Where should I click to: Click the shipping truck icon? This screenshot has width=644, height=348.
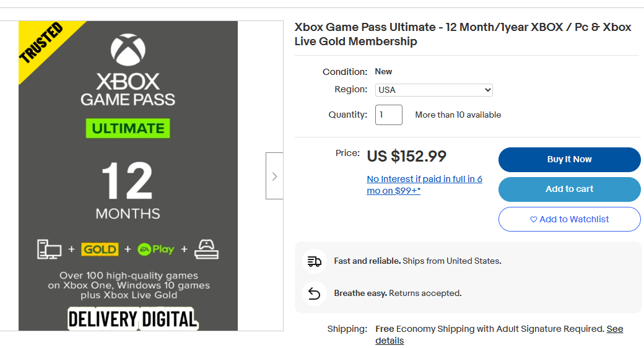click(x=315, y=261)
